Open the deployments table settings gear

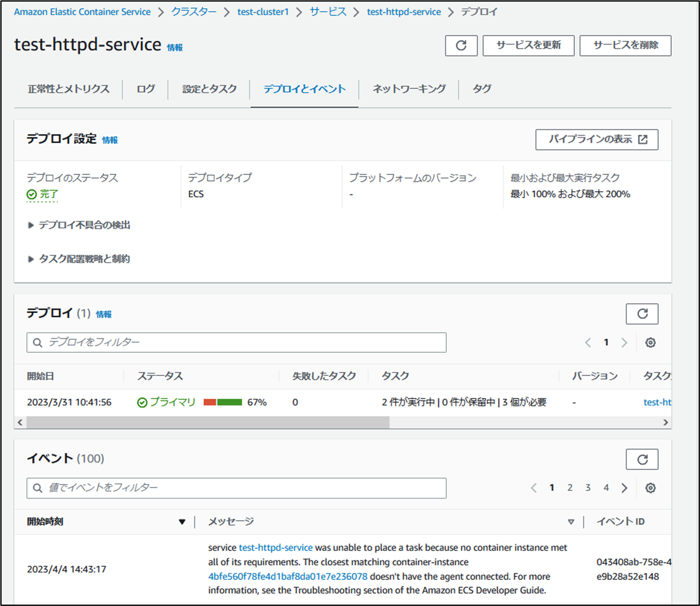650,342
